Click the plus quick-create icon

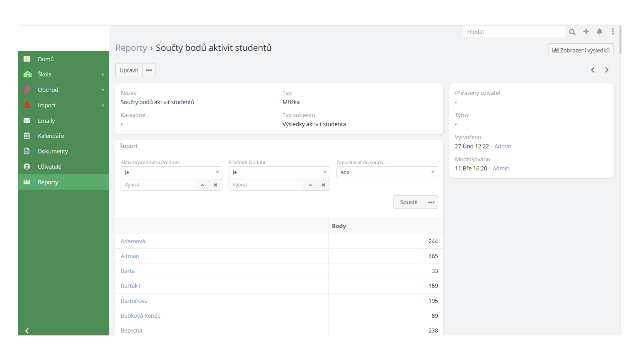click(x=586, y=32)
